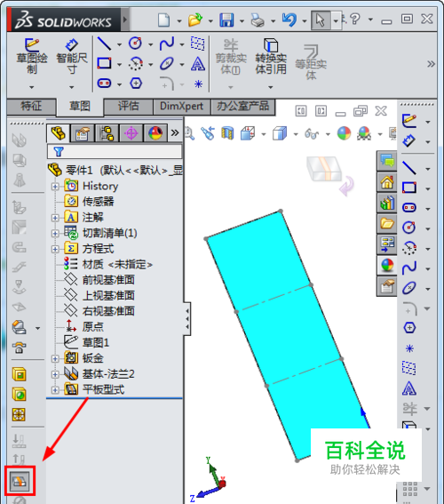Select 材质 <未指定> in the tree

(x=117, y=265)
